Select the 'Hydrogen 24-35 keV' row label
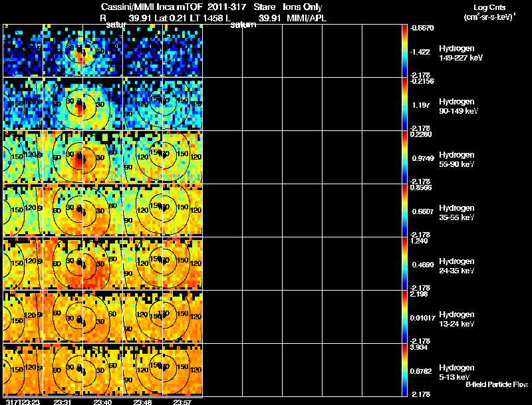 pyautogui.click(x=457, y=266)
